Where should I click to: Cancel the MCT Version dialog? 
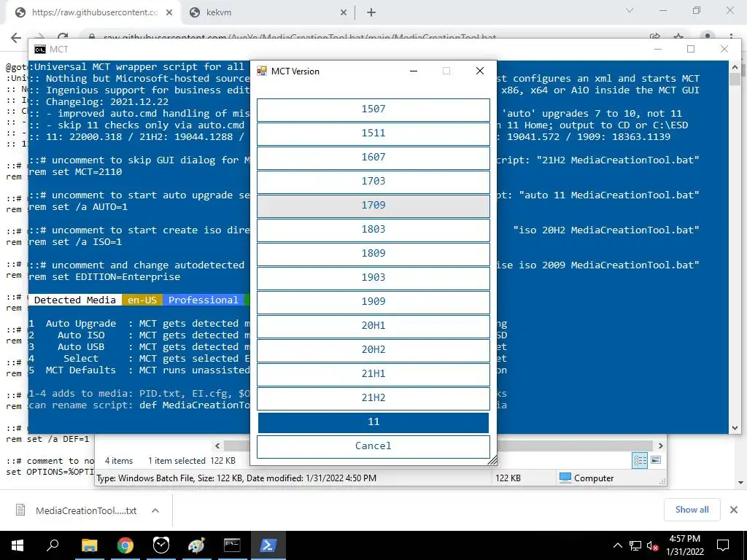(373, 446)
